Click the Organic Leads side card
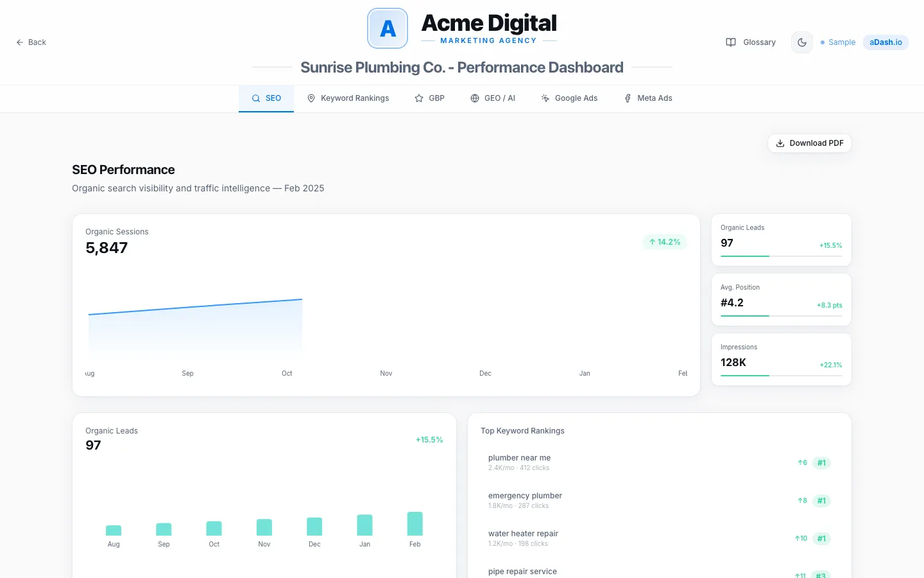Image resolution: width=924 pixels, height=578 pixels. coord(782,240)
